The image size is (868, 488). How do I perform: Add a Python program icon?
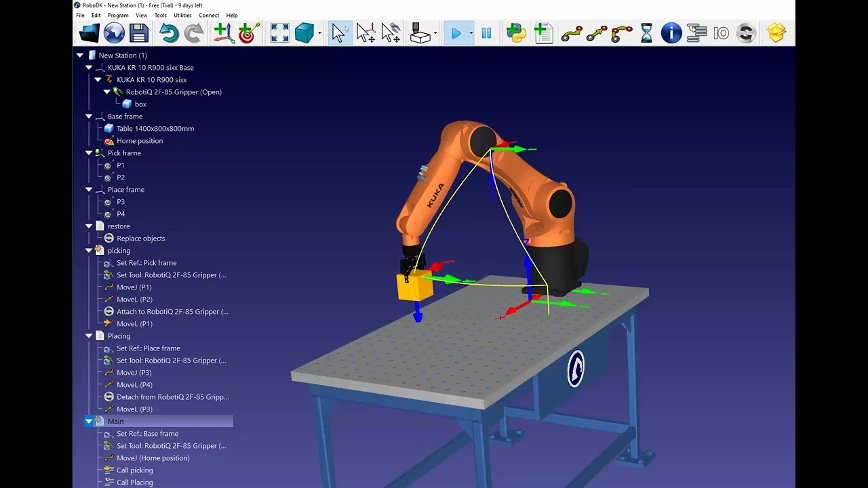516,33
